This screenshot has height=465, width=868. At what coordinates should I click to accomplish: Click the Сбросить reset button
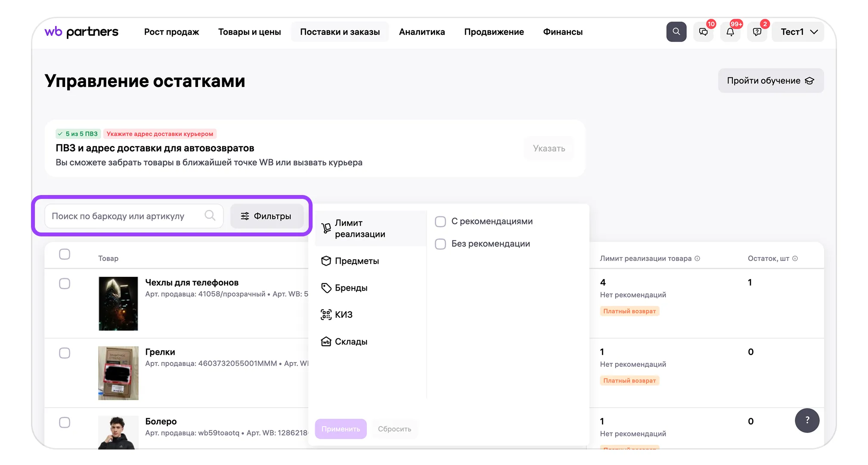coord(394,429)
